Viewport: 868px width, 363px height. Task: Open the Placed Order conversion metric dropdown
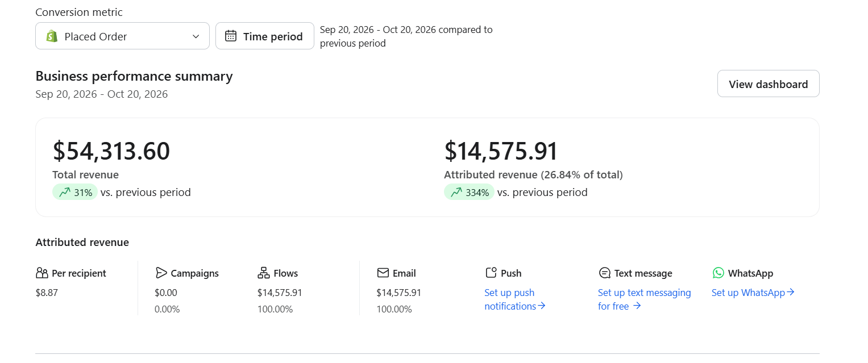point(122,36)
